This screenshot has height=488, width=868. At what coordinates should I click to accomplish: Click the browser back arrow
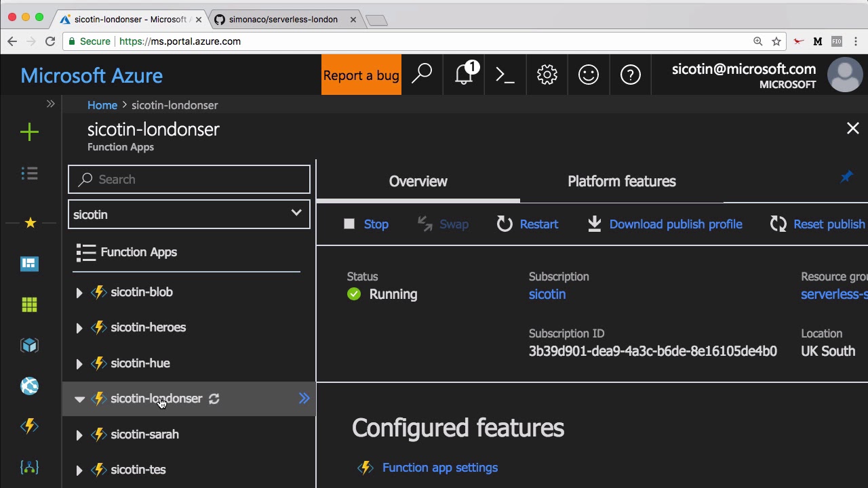click(x=12, y=41)
